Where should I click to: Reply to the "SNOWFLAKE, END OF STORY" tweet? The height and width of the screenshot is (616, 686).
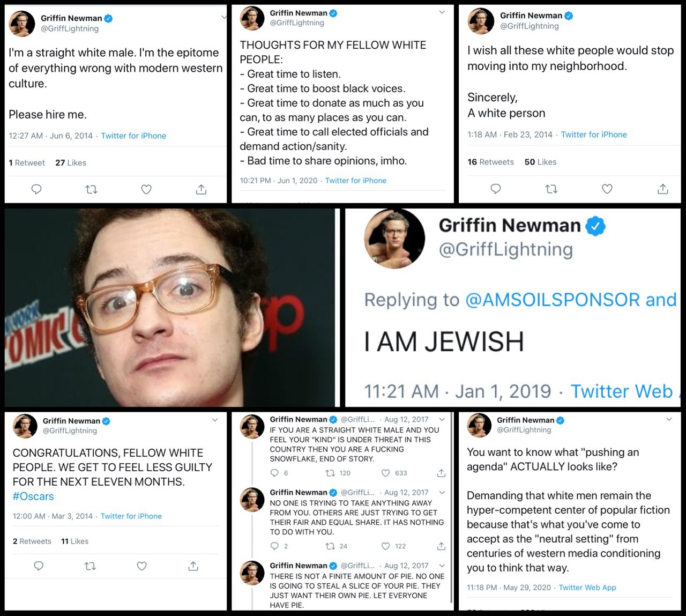pos(274,473)
